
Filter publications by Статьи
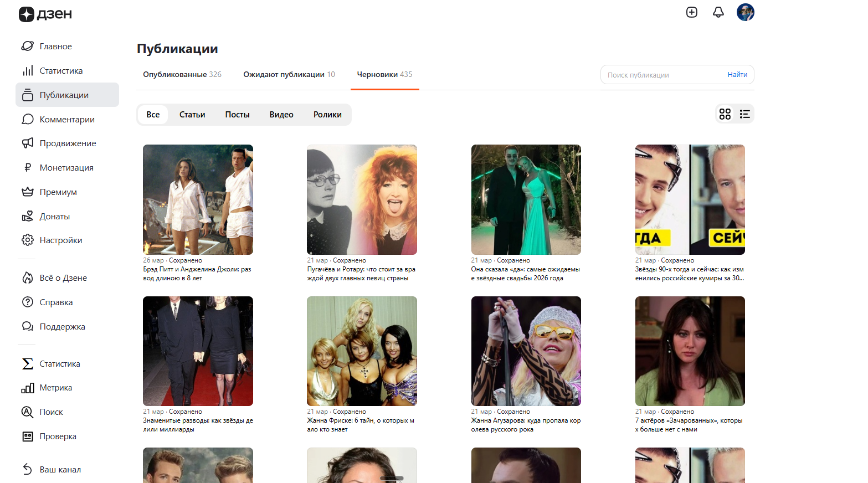(192, 115)
